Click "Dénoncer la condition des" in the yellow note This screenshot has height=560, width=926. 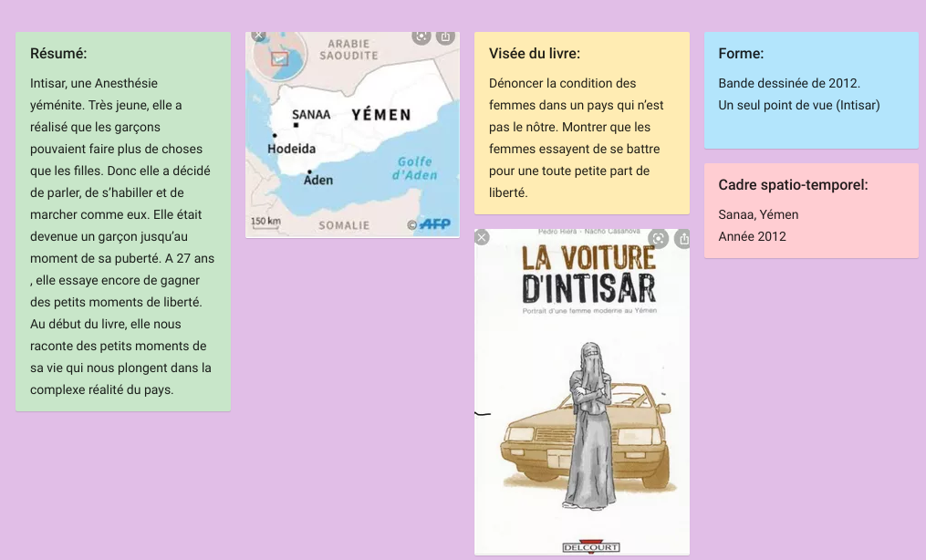pos(562,83)
